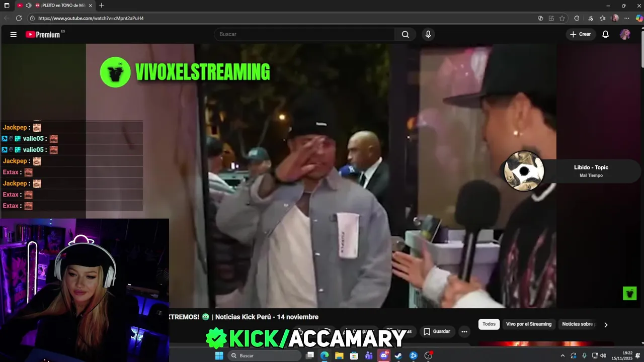Open browser settings three-dots menu
Image resolution: width=644 pixels, height=362 pixels.
(x=627, y=18)
